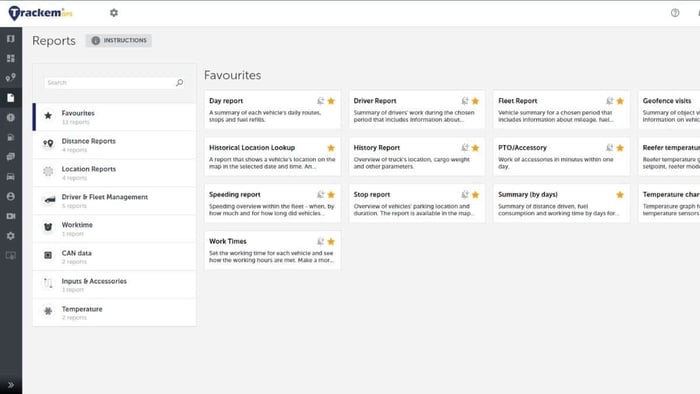This screenshot has height=394, width=700.
Task: Click the schedule bell icon on PTO/Accessory
Action: point(609,148)
